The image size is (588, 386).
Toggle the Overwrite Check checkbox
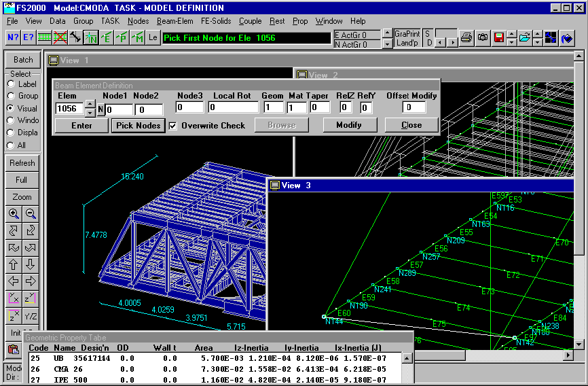(172, 126)
